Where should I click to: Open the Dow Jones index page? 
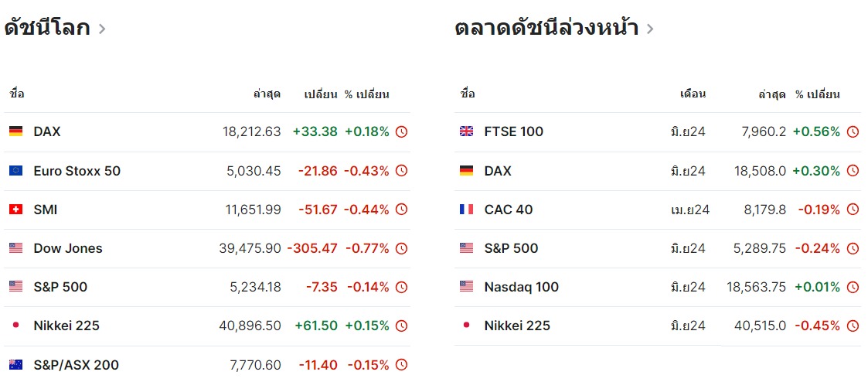click(68, 248)
